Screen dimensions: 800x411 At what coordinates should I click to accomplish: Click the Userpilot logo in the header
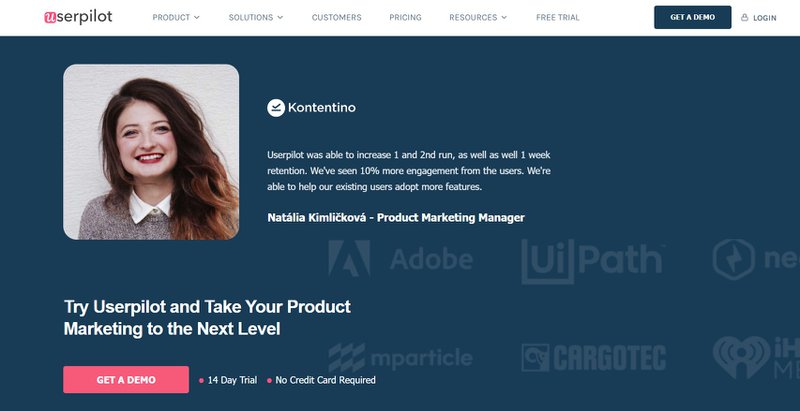point(80,17)
